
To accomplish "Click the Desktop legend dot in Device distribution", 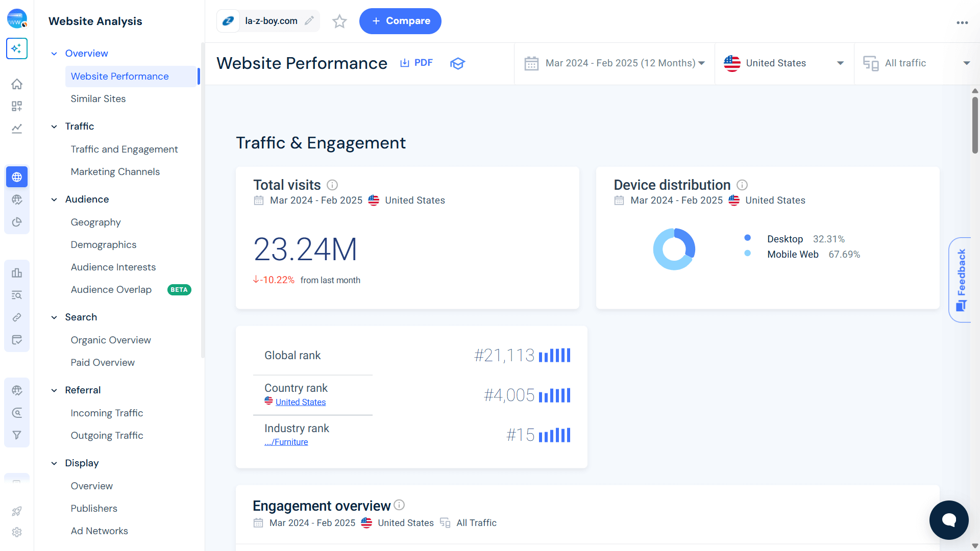I will (x=748, y=238).
